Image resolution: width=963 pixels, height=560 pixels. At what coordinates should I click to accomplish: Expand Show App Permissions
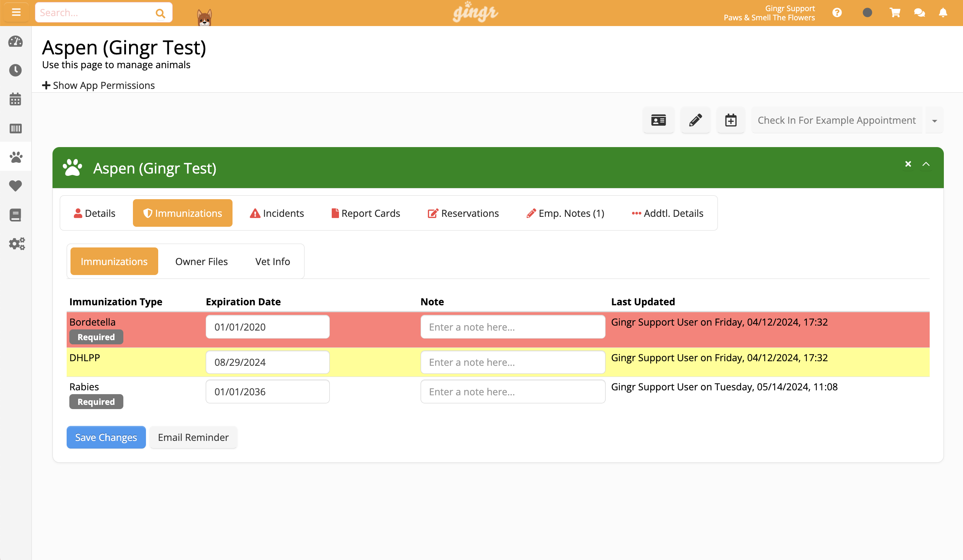(x=98, y=85)
